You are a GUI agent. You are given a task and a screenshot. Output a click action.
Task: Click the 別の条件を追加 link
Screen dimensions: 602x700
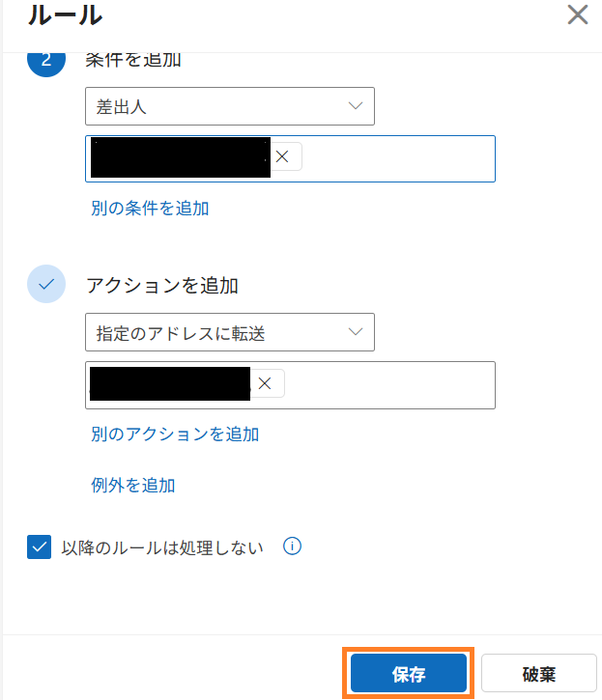click(x=150, y=208)
